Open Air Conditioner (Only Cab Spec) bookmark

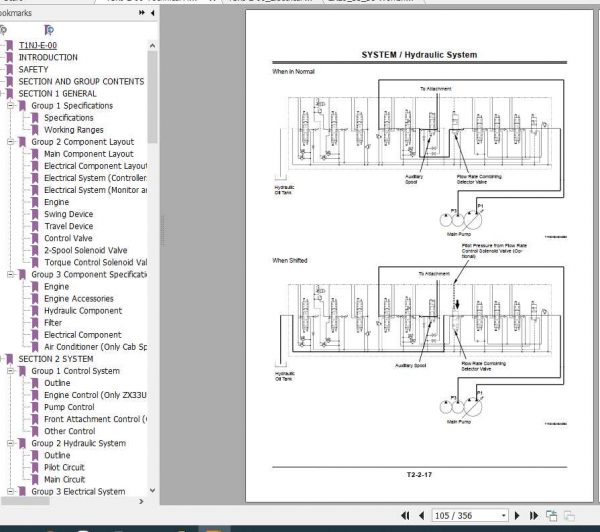click(95, 347)
